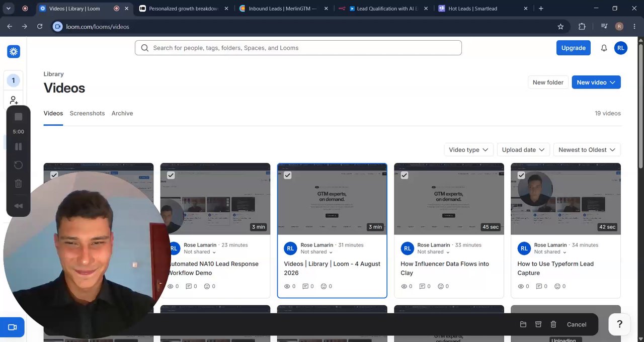Open the 3 min Videos Library Loom thumbnail
The height and width of the screenshot is (342, 644).
(x=332, y=199)
